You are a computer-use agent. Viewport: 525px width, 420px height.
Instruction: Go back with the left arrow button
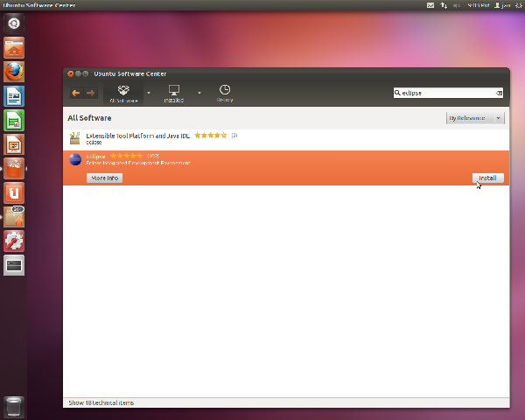(x=76, y=93)
